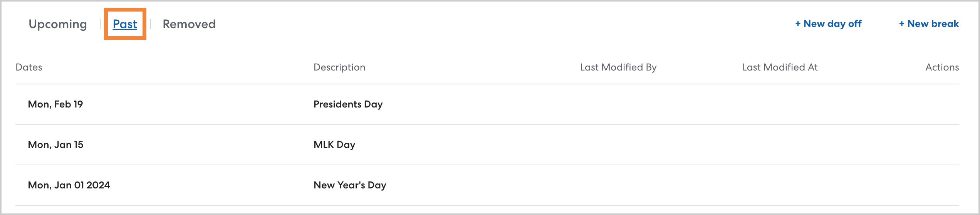This screenshot has width=980, height=215.
Task: Switch to the Upcoming tab
Action: 58,24
